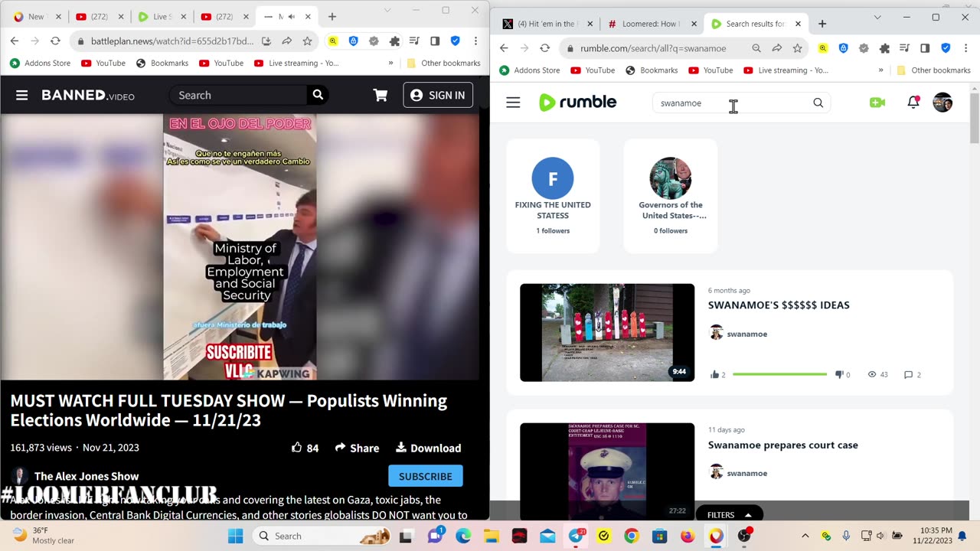This screenshot has height=551, width=980.
Task: Expand hidden bookmarks chevron in left window
Action: pyautogui.click(x=390, y=63)
